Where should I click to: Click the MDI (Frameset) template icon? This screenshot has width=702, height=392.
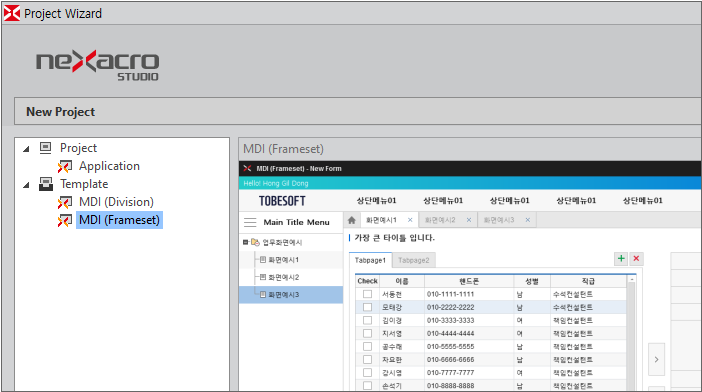pos(65,220)
